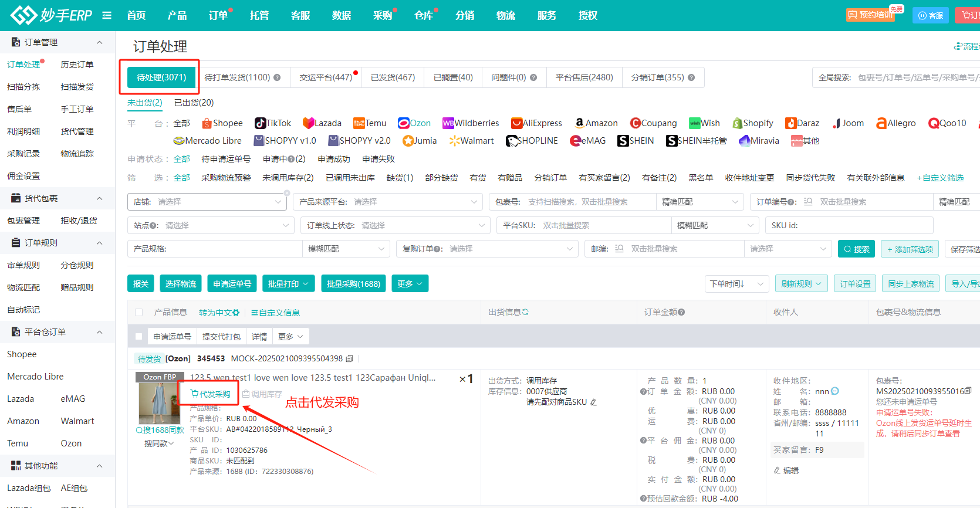Viewport: 980px width, 508px height.
Task: Tick the select-all checkbox in table header
Action: pyautogui.click(x=139, y=313)
